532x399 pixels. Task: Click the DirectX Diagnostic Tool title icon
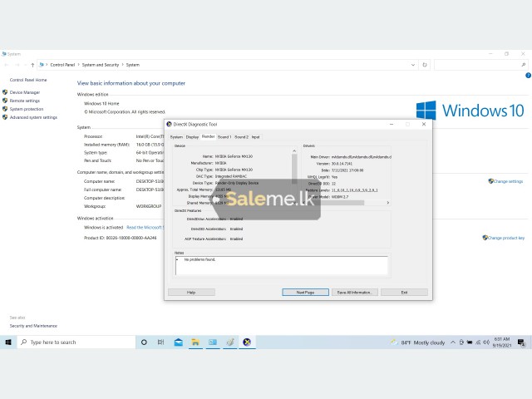point(169,124)
